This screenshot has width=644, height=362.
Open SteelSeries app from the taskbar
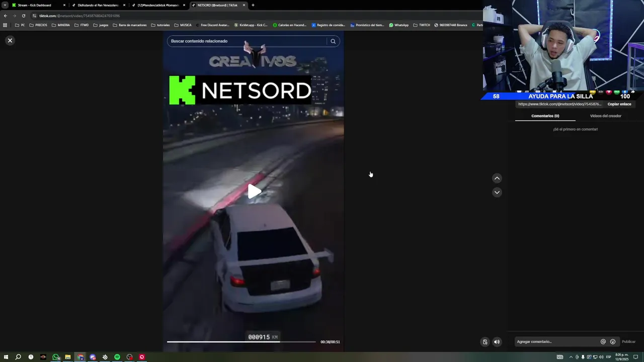[105, 357]
